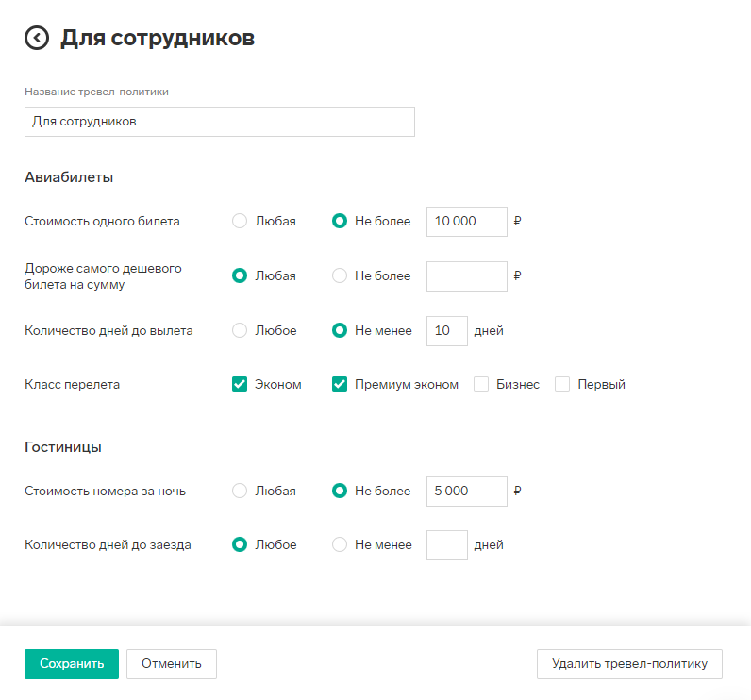This screenshot has width=751, height=700.
Task: Select 'Не менее' for days before check-in
Action: click(x=340, y=544)
